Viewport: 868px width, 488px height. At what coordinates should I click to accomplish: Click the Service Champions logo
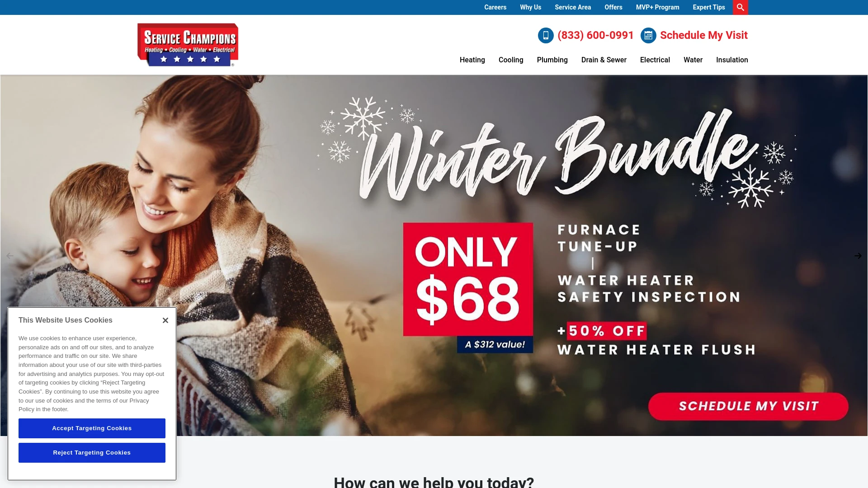[x=188, y=45]
